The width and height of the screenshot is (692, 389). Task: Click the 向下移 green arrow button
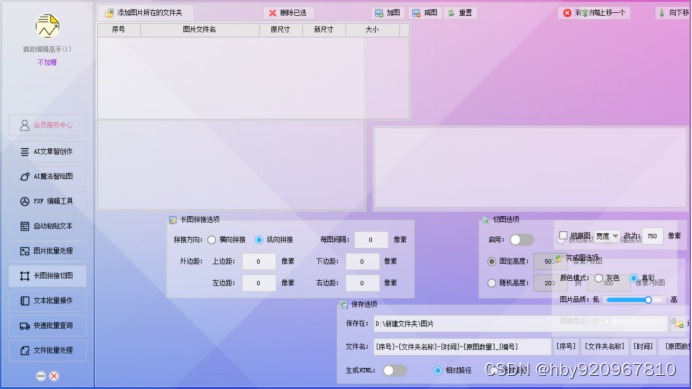point(673,13)
